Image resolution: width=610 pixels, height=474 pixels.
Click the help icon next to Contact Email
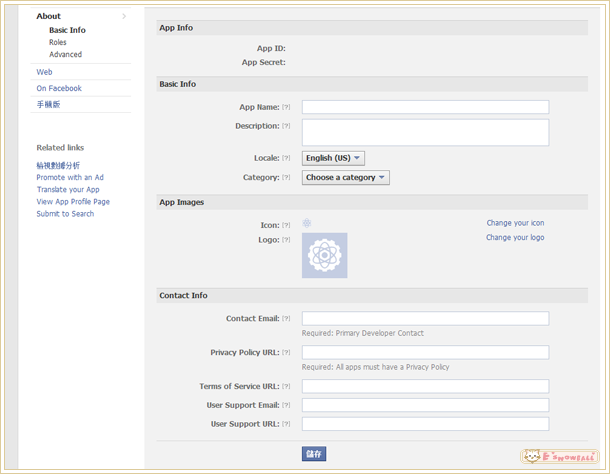click(286, 318)
